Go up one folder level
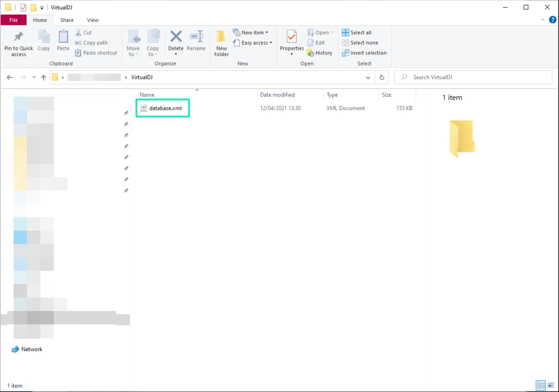 tap(43, 77)
